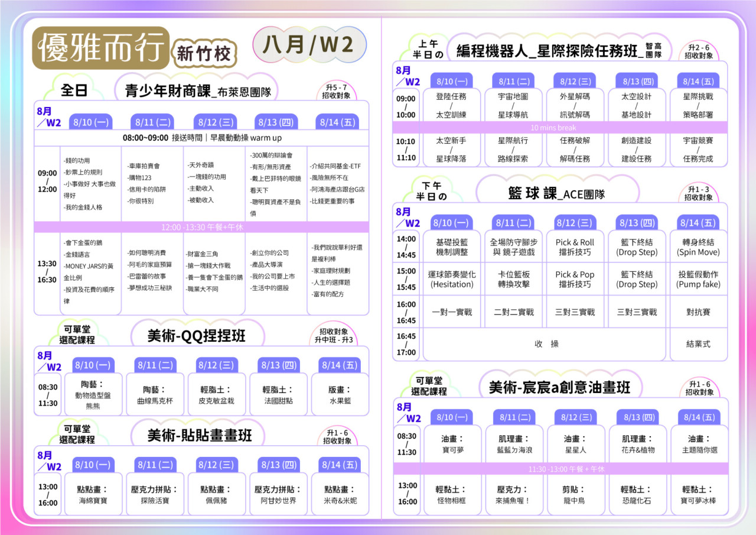Click the 八月/W2 week badge
This screenshot has height=535, width=756.
[x=307, y=46]
